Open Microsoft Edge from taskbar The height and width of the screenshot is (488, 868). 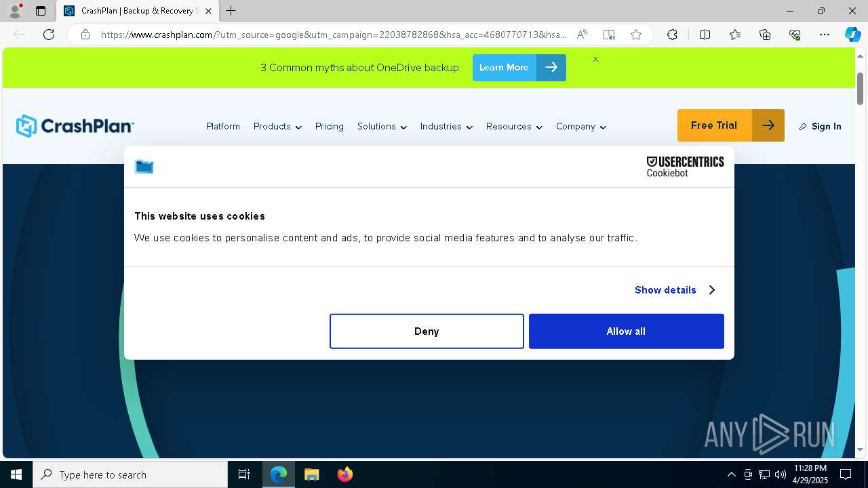tap(279, 474)
